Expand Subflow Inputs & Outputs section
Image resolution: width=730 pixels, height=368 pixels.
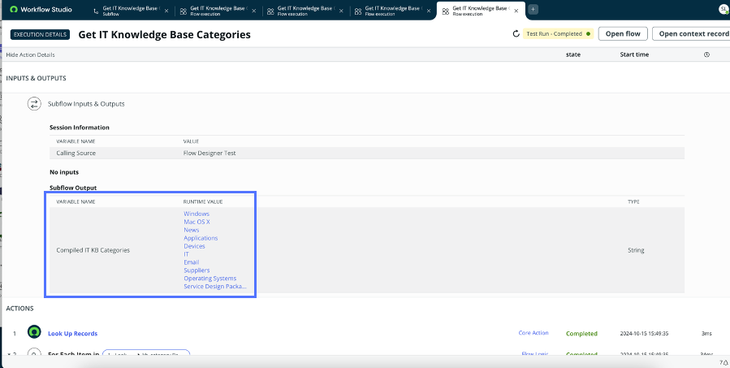[x=86, y=104]
